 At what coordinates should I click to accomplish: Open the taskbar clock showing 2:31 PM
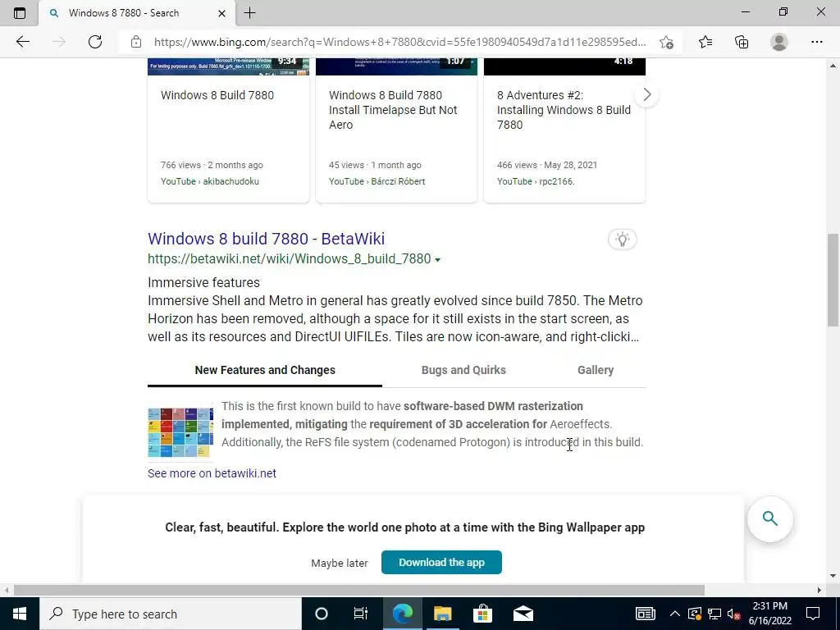pyautogui.click(x=769, y=614)
